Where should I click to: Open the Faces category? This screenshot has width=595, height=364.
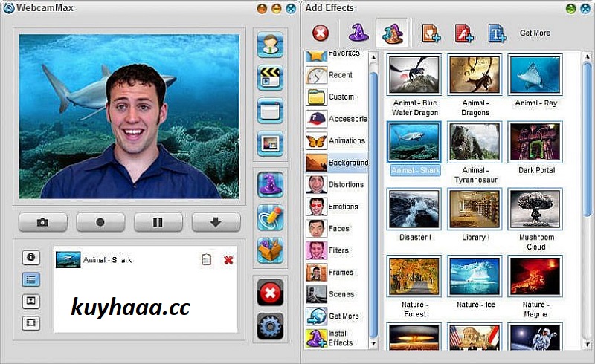point(337,229)
